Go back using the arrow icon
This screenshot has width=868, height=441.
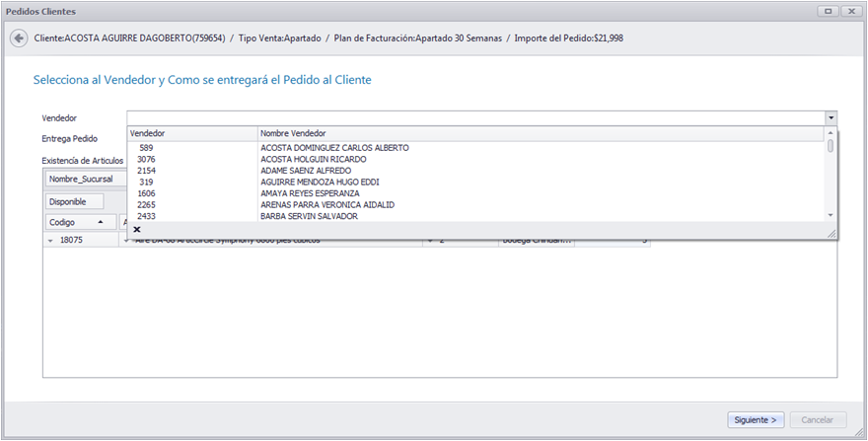click(19, 38)
